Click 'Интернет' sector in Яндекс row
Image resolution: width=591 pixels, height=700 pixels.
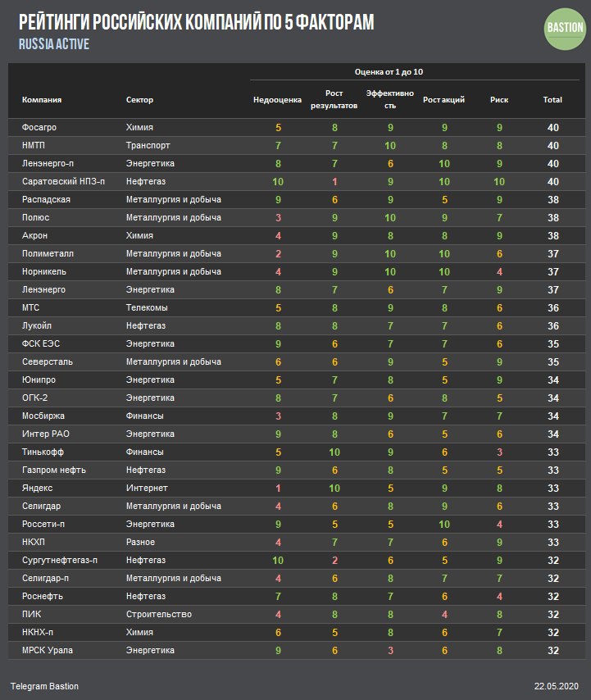[x=147, y=488]
